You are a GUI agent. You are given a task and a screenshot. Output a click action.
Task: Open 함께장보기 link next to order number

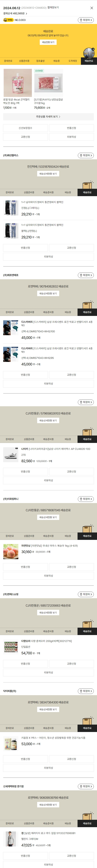click(x=53, y=8)
